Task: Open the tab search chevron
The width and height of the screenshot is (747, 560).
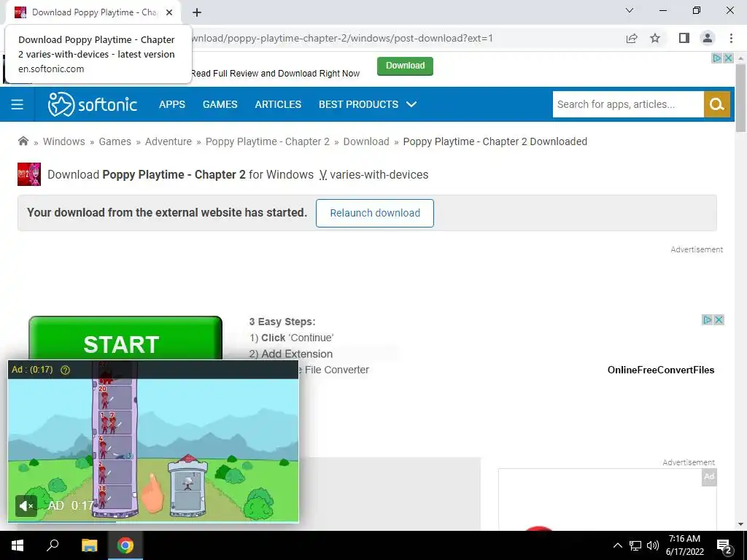Action: click(x=630, y=10)
